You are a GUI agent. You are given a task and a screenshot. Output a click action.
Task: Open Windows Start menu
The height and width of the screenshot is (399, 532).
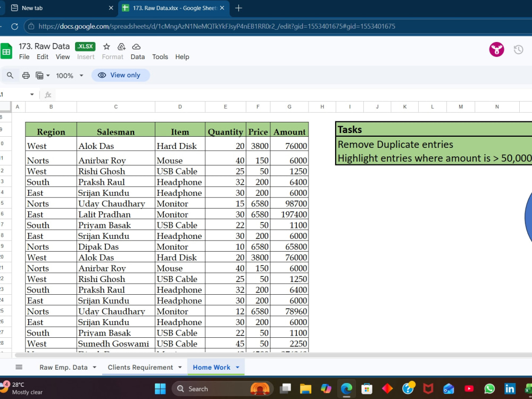pos(160,389)
